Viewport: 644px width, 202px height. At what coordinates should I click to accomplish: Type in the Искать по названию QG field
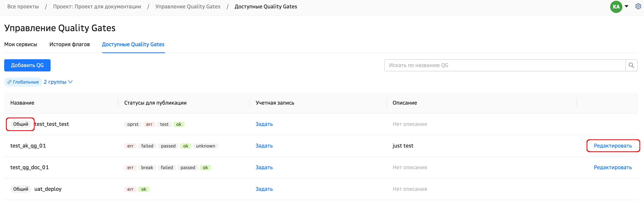(504, 65)
